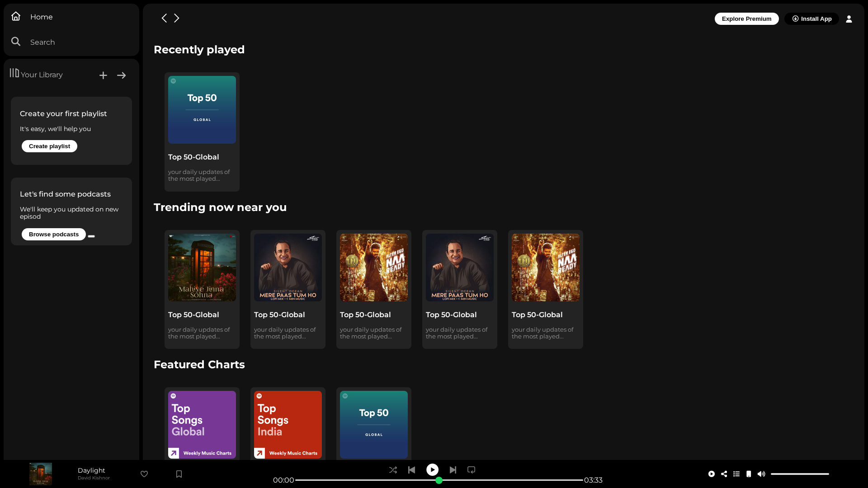This screenshot has width=868, height=488.
Task: Click the 03:33 track duration
Action: [x=593, y=480]
